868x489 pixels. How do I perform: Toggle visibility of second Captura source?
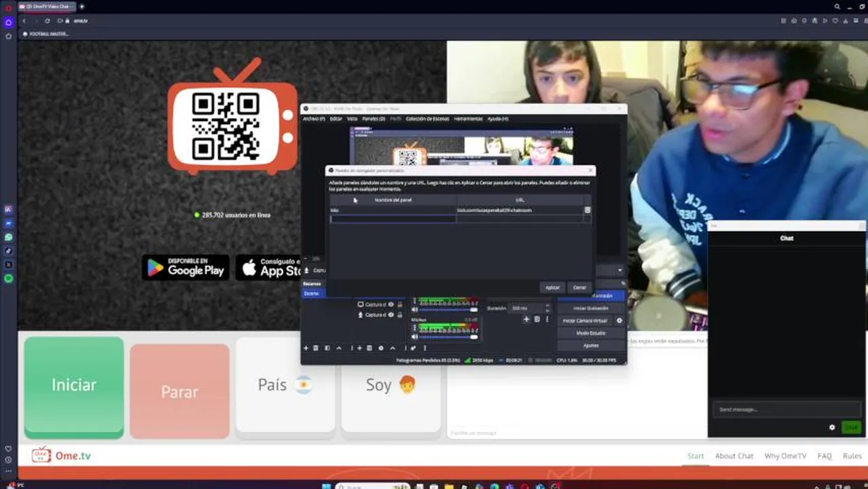pyautogui.click(x=391, y=314)
